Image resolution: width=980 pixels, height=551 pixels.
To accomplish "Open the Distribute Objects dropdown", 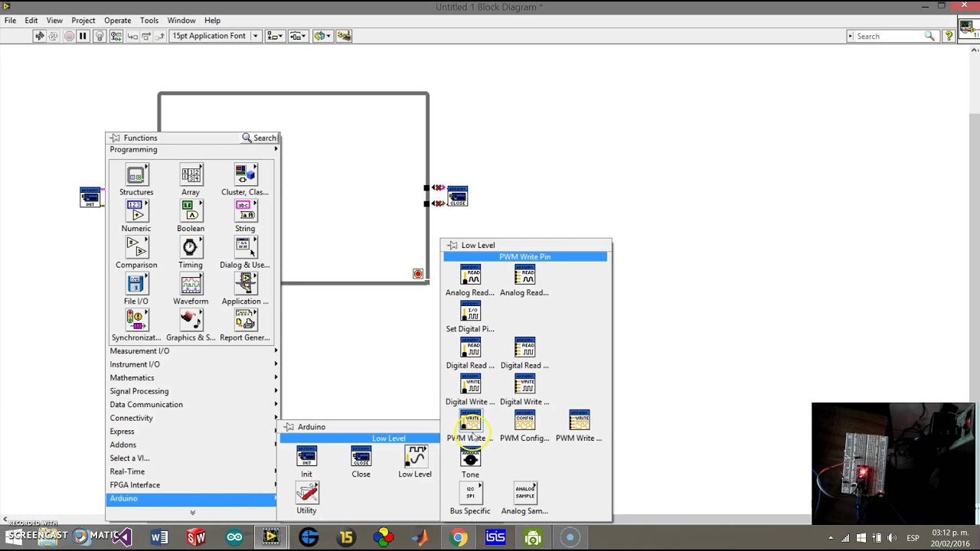I will tap(296, 36).
